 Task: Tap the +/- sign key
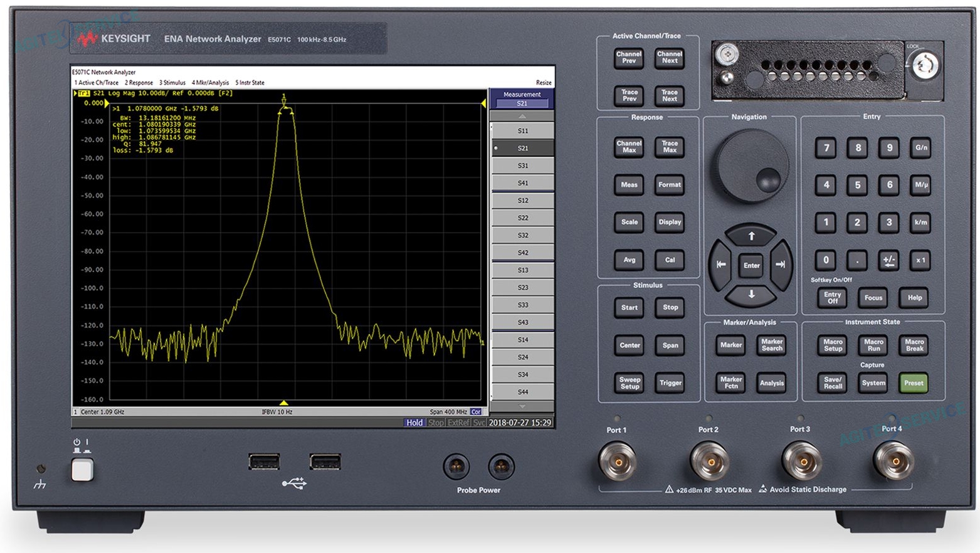tap(889, 260)
